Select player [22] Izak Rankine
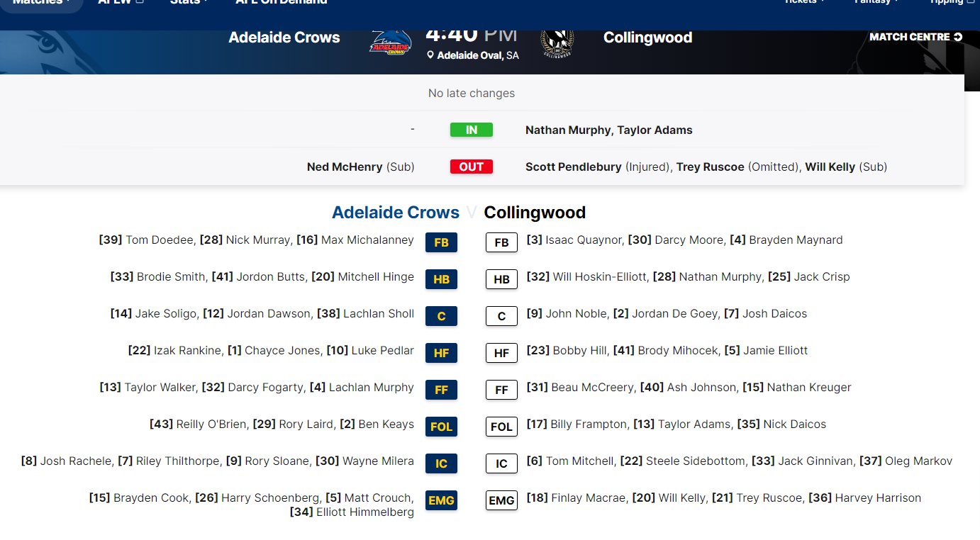Image resolution: width=980 pixels, height=540 pixels. (x=174, y=351)
